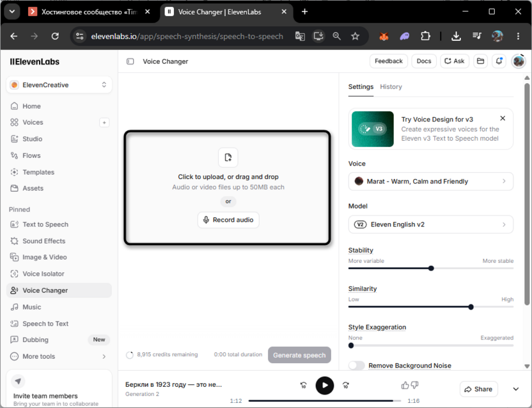Close the Хостинговое сообщество browser tab
The image size is (532, 408).
pyautogui.click(x=148, y=12)
